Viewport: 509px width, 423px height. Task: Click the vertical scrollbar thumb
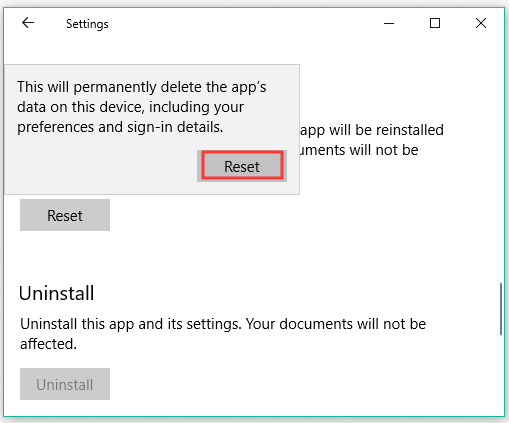click(501, 309)
